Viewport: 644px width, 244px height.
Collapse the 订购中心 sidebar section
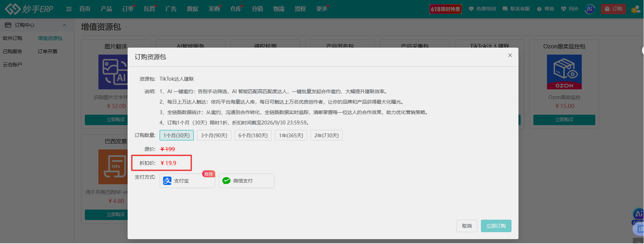tap(64, 25)
